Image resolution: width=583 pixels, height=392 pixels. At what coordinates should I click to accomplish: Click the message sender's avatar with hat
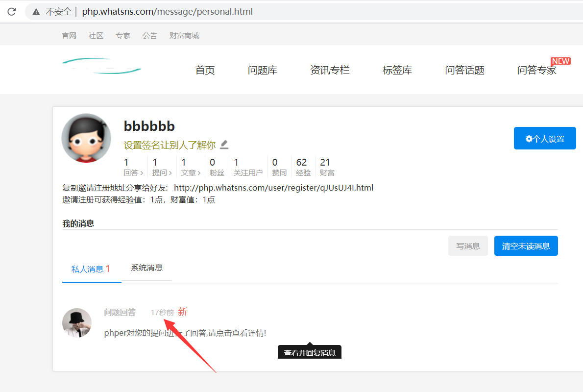click(77, 323)
